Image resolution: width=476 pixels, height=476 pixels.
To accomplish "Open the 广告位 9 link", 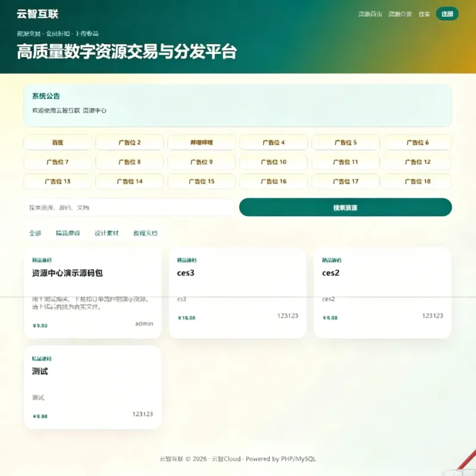I will pyautogui.click(x=202, y=162).
